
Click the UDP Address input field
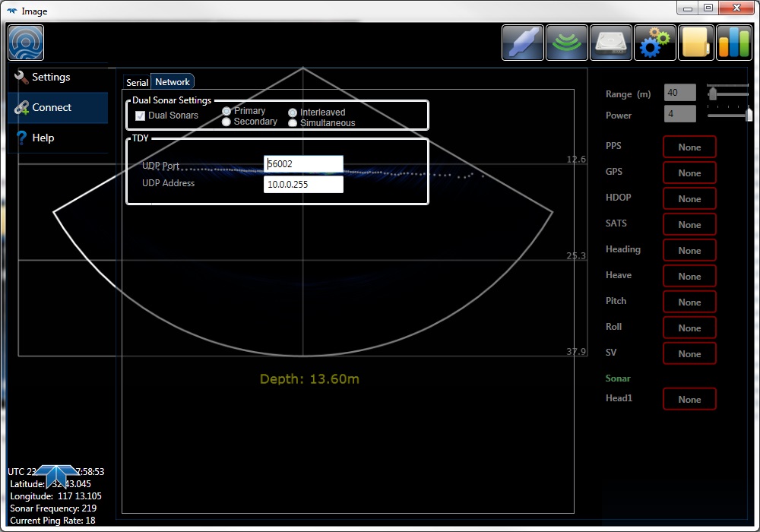point(303,185)
